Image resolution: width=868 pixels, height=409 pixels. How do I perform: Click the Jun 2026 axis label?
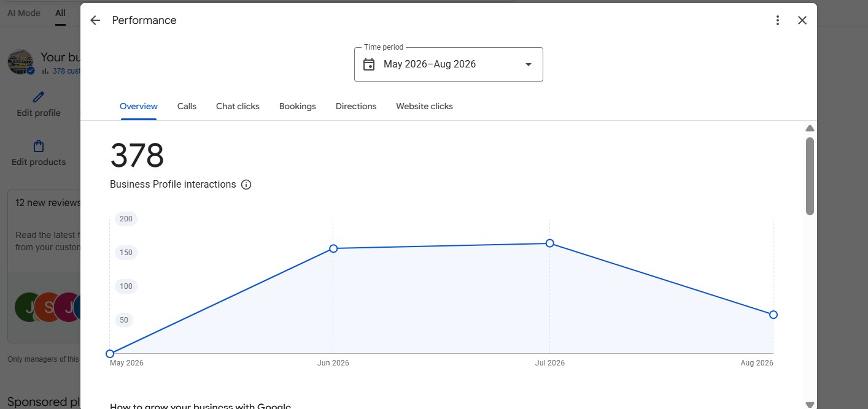click(x=333, y=363)
